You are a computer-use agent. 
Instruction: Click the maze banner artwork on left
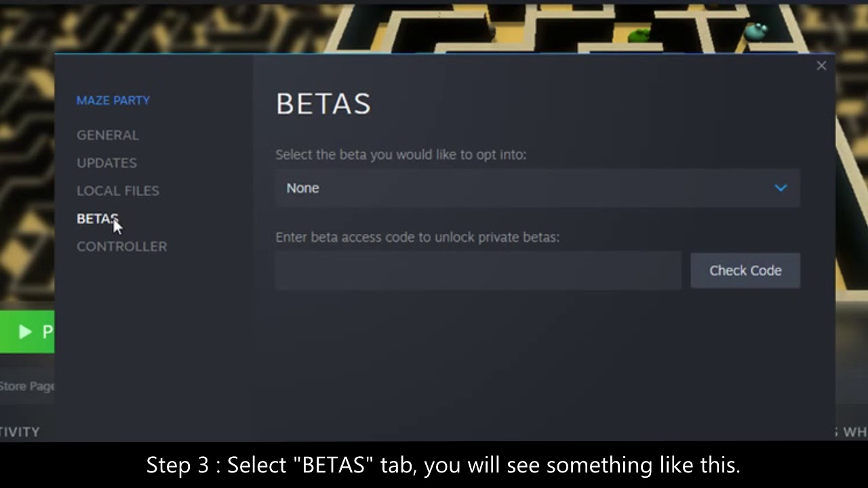(27, 169)
